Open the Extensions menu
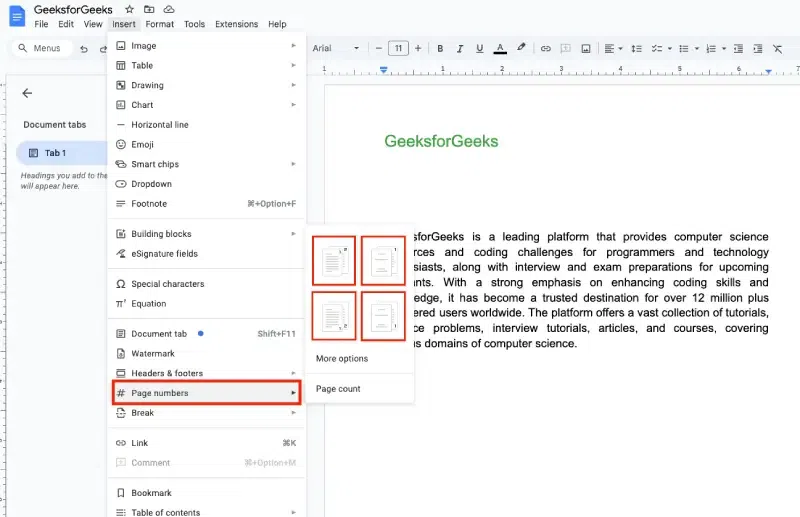 (236, 24)
